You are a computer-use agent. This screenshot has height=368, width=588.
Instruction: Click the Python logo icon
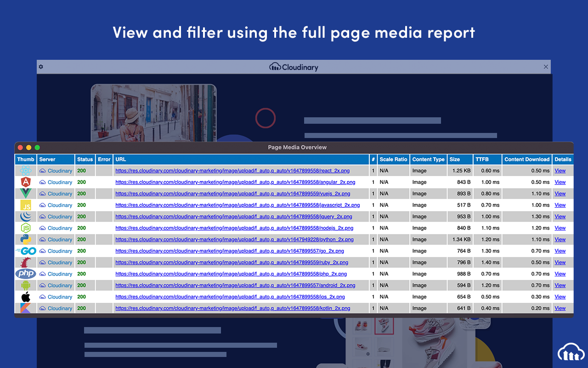(26, 239)
